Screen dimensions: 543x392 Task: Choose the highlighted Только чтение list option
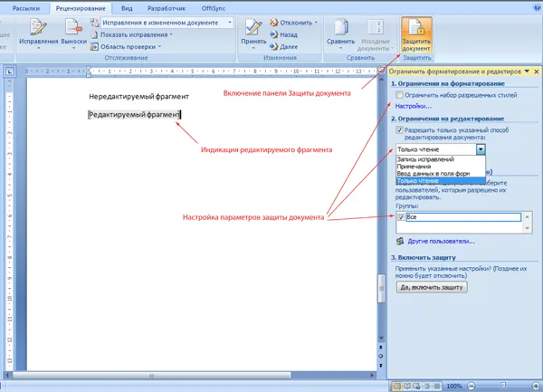point(441,181)
